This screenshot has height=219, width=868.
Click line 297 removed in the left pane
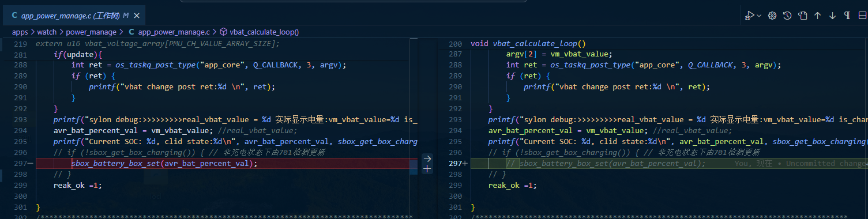click(225, 164)
